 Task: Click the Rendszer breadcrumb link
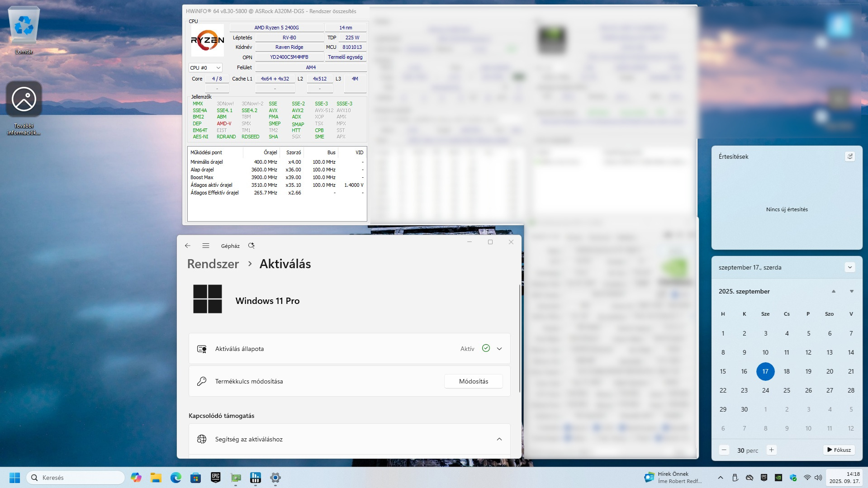pos(213,264)
